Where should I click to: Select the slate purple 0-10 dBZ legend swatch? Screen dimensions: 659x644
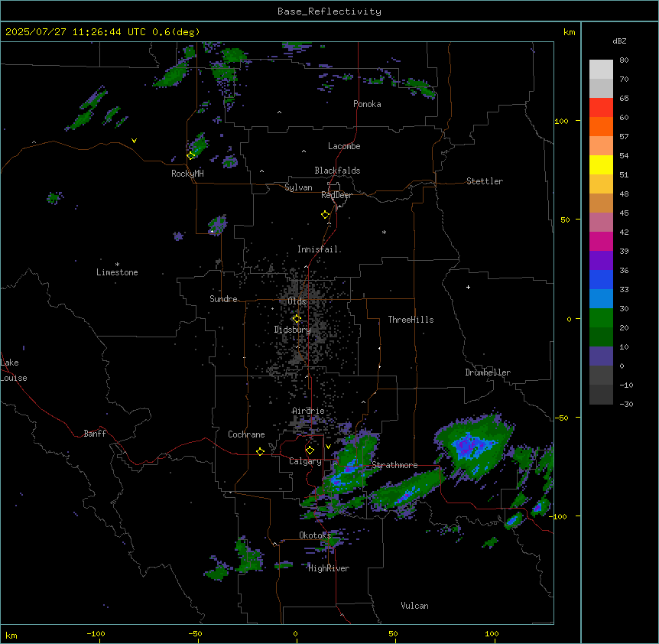pos(601,356)
